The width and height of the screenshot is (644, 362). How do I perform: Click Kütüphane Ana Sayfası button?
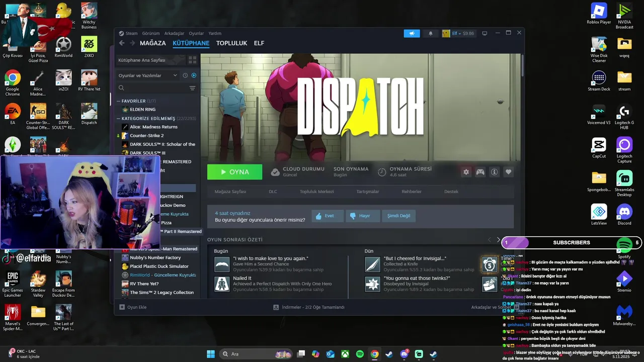point(150,60)
